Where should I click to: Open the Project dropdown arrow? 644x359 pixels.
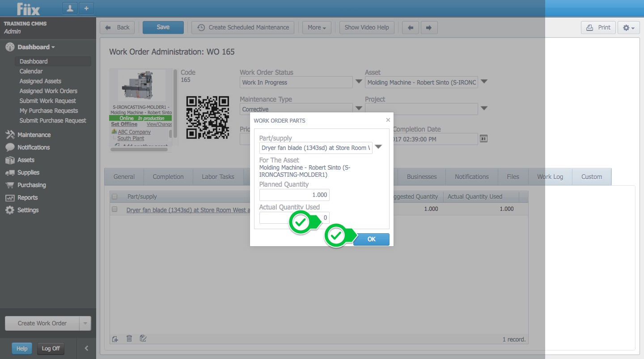tap(484, 108)
